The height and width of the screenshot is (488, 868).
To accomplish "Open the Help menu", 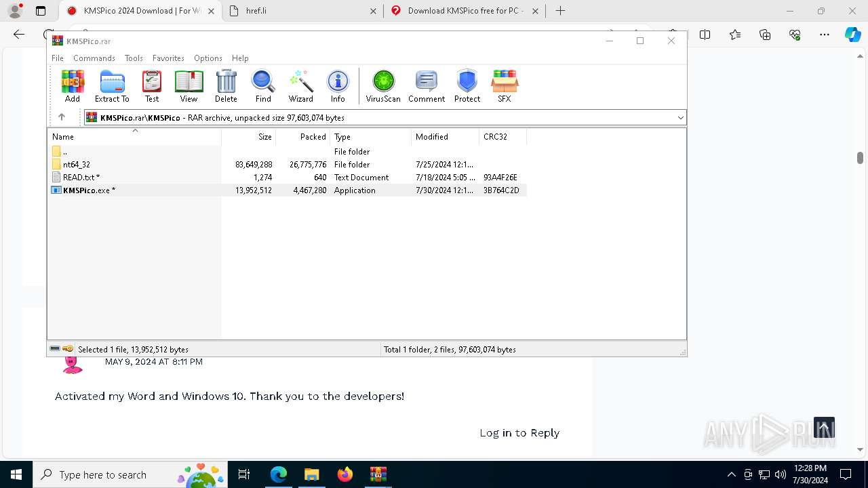I will click(x=240, y=58).
